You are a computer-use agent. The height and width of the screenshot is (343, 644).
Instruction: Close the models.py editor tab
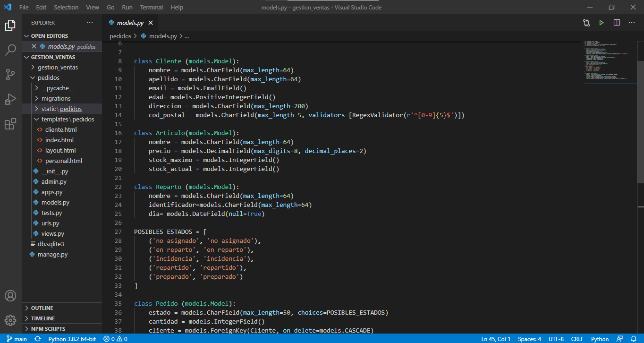[x=151, y=23]
